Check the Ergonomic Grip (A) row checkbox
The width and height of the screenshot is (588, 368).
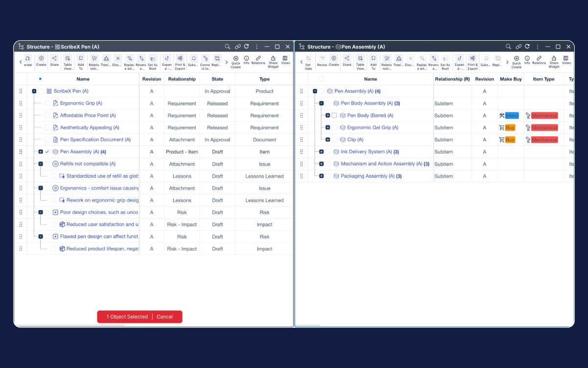coord(47,104)
